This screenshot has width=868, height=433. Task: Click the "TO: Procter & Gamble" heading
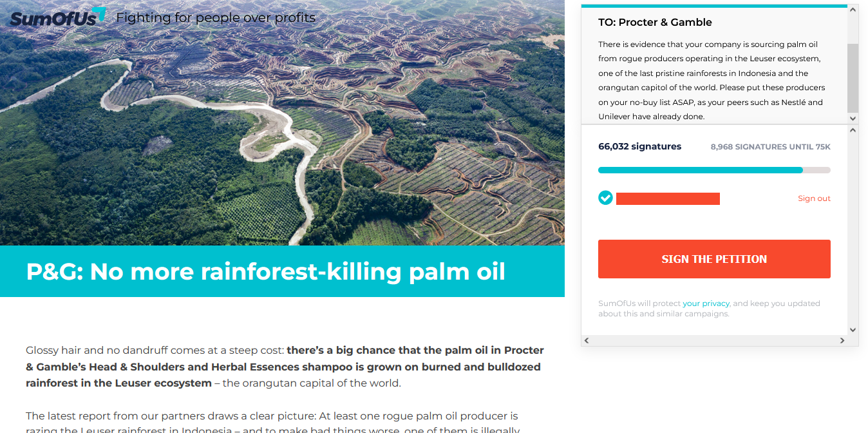655,23
